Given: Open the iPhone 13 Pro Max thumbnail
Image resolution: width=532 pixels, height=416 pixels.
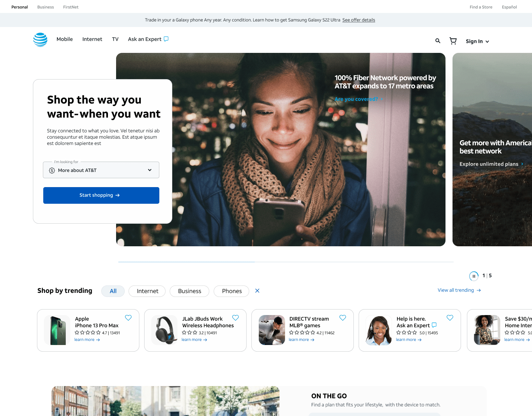Looking at the screenshot, I should tap(57, 330).
